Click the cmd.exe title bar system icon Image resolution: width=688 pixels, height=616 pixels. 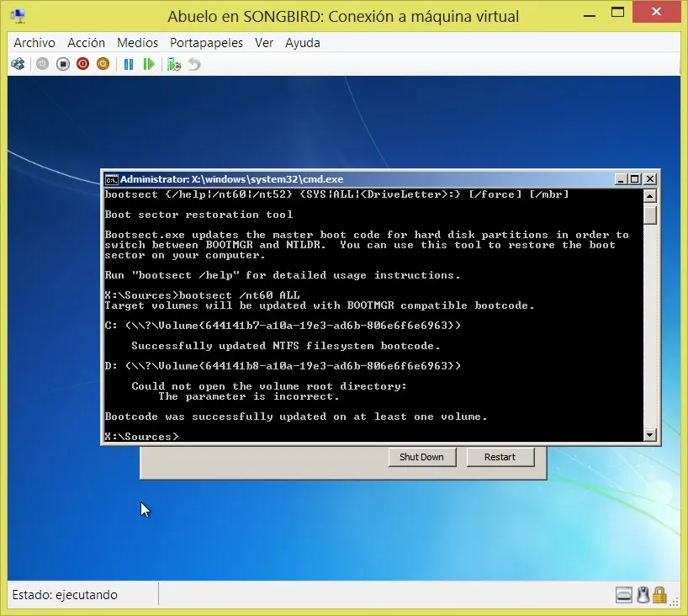pyautogui.click(x=111, y=179)
